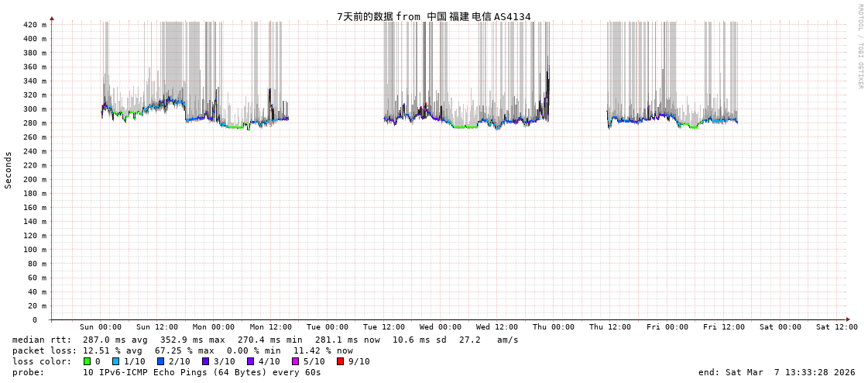Click the red arrow at x-axis right end
Image resolution: width=868 pixels, height=383 pixels.
(x=848, y=319)
